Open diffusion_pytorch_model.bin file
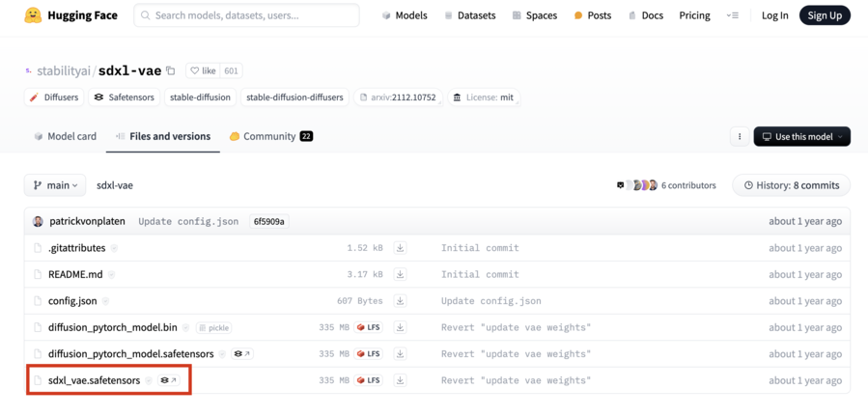Viewport: 868px width, 417px height. [x=113, y=328]
